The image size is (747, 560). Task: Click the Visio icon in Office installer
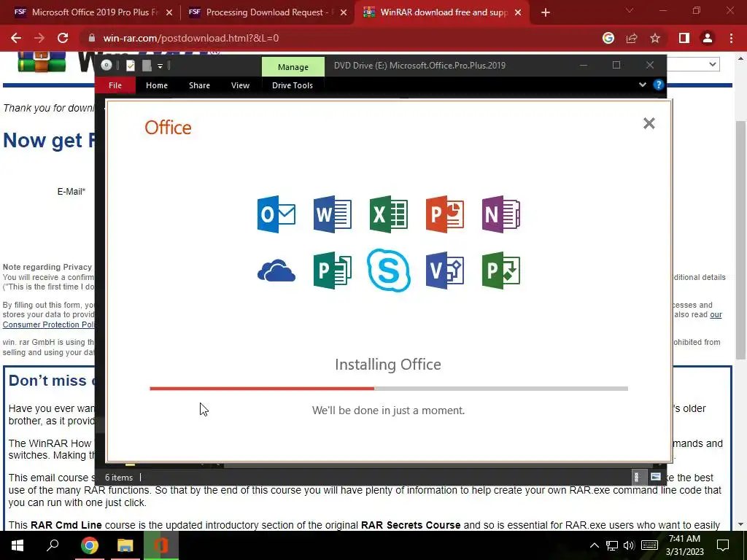pyautogui.click(x=444, y=271)
